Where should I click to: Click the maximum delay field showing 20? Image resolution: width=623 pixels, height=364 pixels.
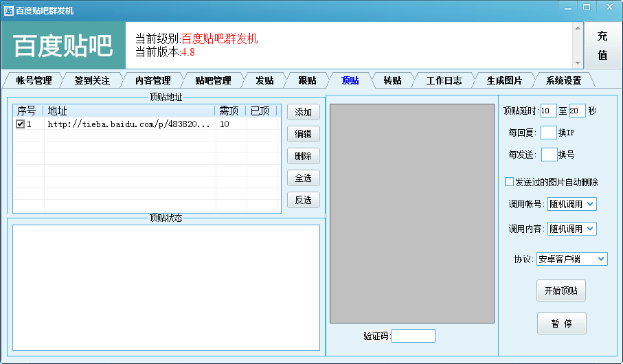click(577, 111)
